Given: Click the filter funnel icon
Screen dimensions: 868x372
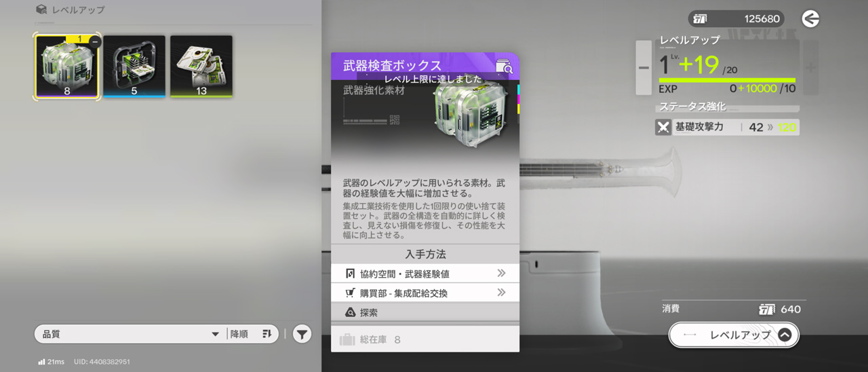Looking at the screenshot, I should point(302,334).
